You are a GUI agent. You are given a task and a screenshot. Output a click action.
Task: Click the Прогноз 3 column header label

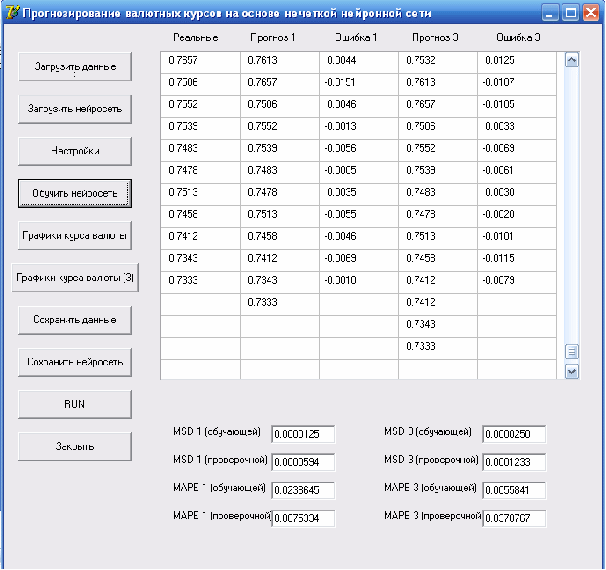[x=435, y=37]
